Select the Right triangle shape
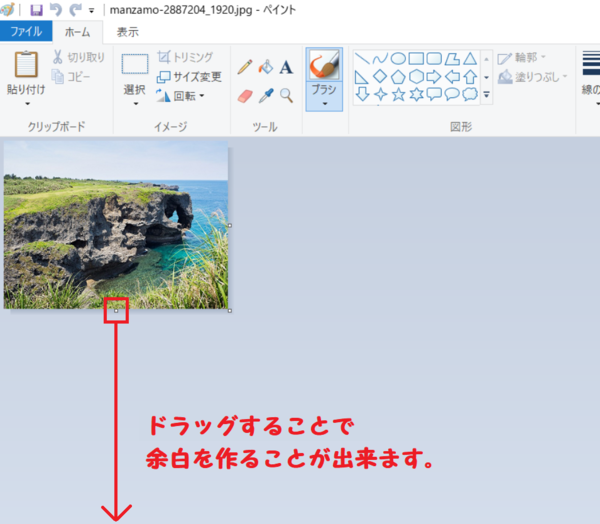Image resolution: width=600 pixels, height=524 pixels. point(362,77)
